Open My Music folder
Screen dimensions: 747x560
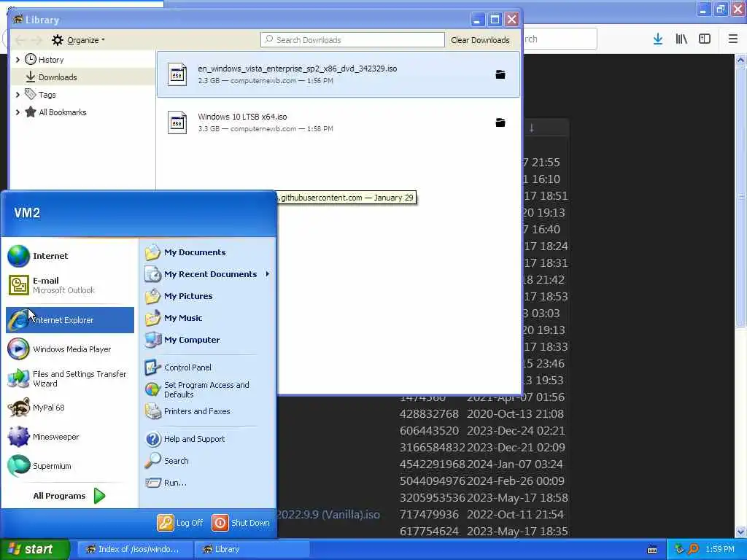(208, 318)
